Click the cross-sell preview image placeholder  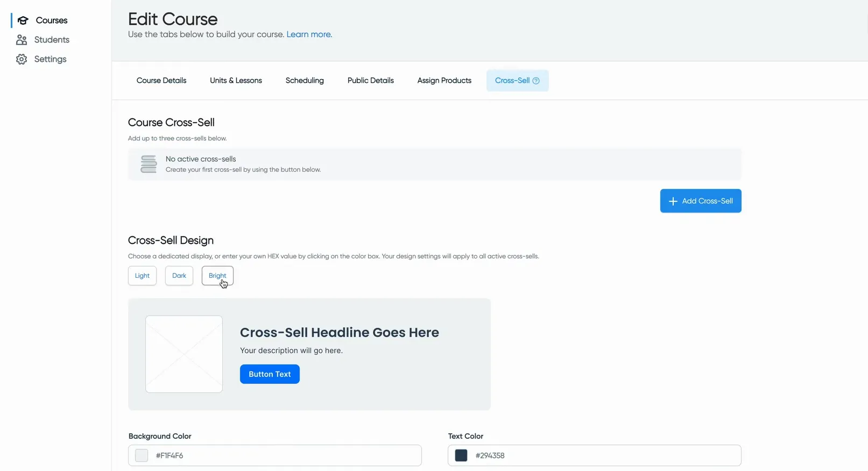[x=184, y=354]
